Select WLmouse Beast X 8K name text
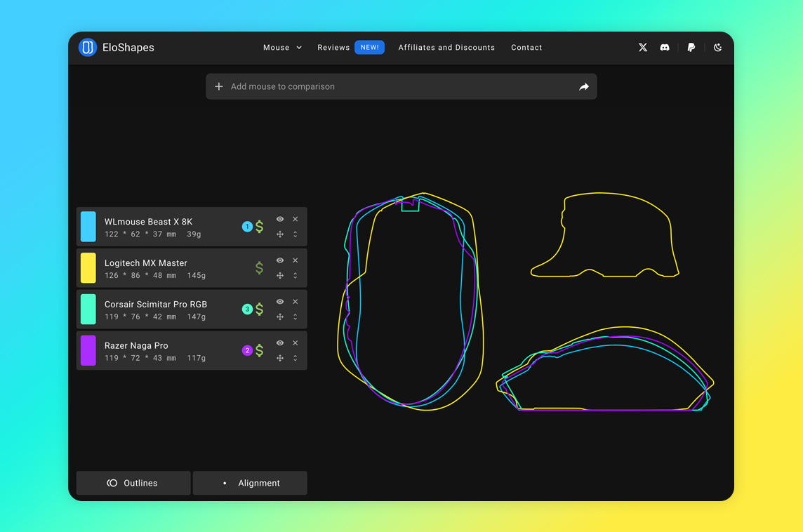 click(149, 222)
